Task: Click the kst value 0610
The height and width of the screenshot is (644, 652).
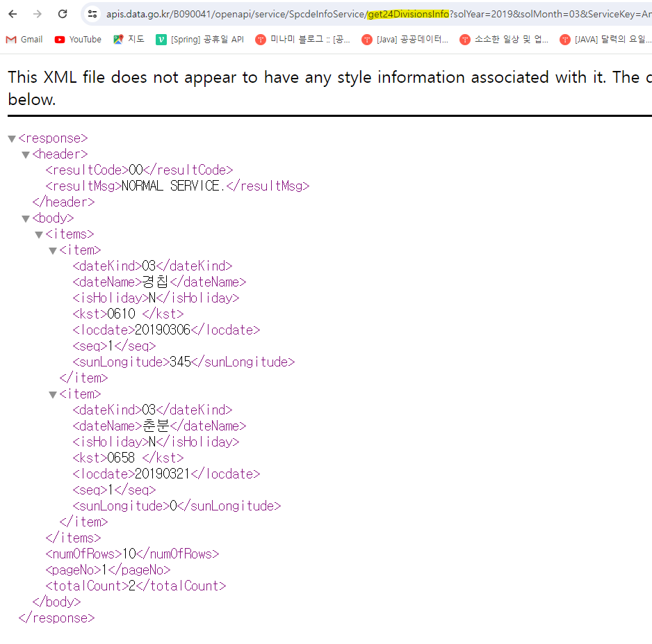Action: pyautogui.click(x=121, y=314)
